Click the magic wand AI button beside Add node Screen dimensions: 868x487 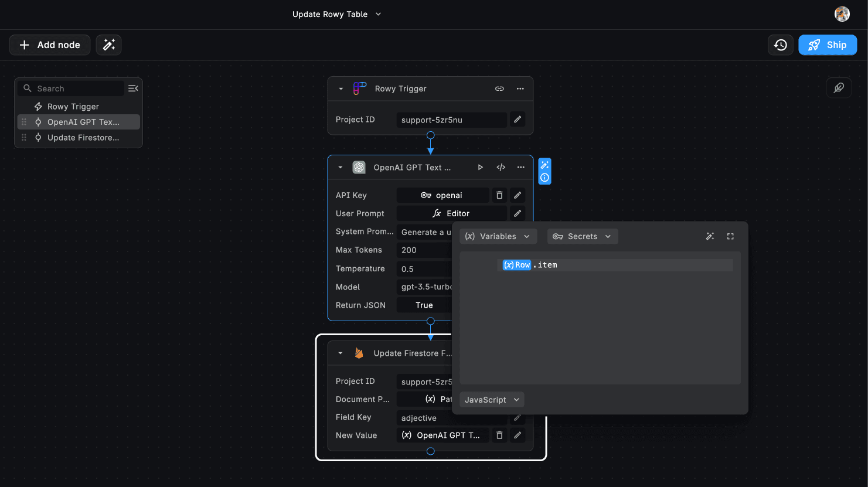(109, 45)
